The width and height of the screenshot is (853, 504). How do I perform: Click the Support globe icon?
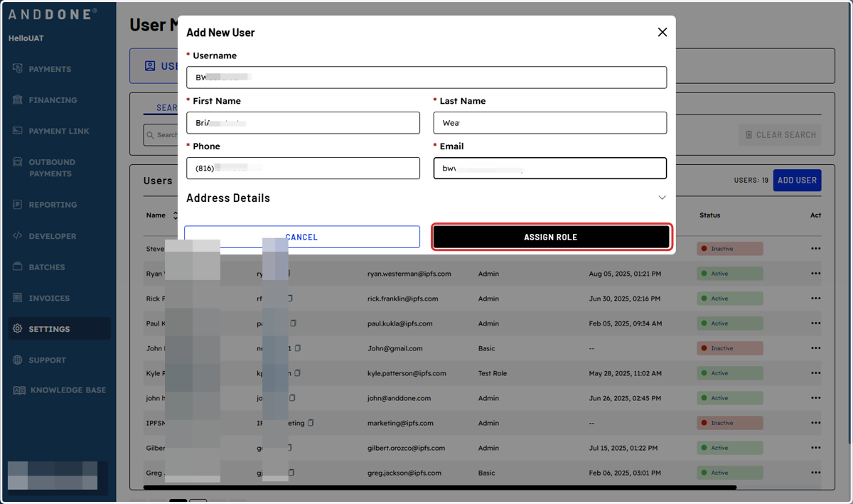(x=18, y=360)
